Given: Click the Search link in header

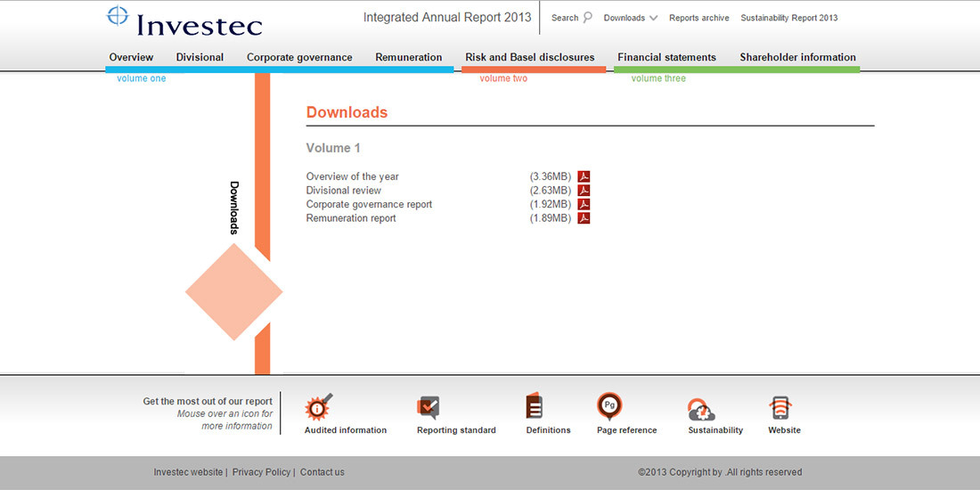Looking at the screenshot, I should 564,18.
